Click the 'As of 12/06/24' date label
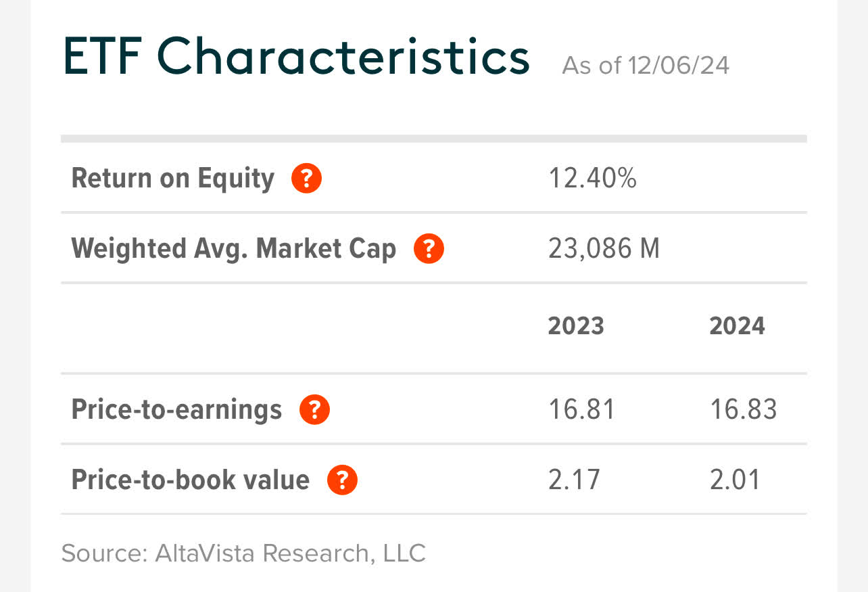Image resolution: width=868 pixels, height=592 pixels. coord(646,65)
